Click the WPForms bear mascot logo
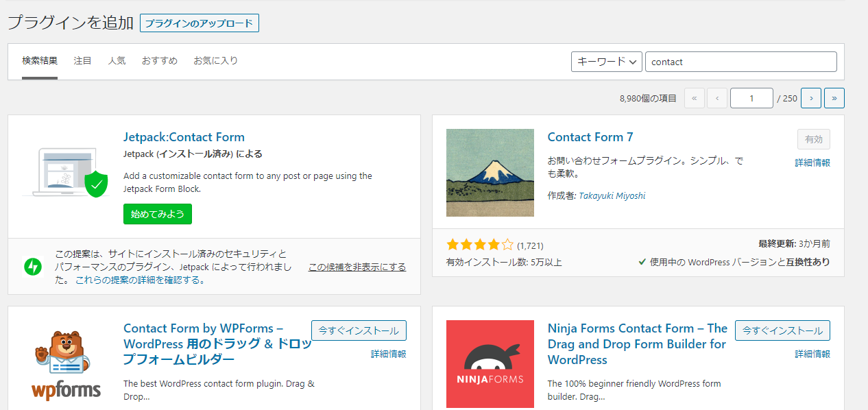 (66, 364)
